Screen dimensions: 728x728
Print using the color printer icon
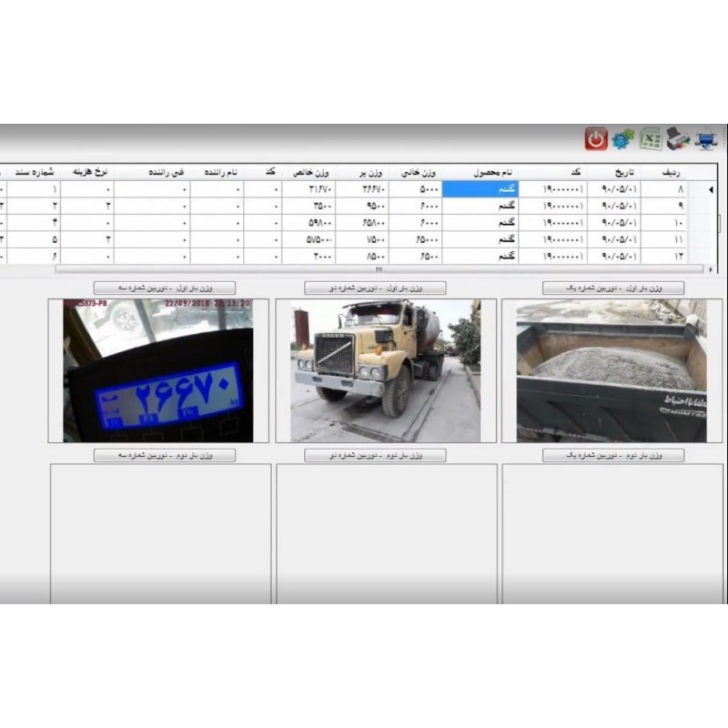point(678,139)
